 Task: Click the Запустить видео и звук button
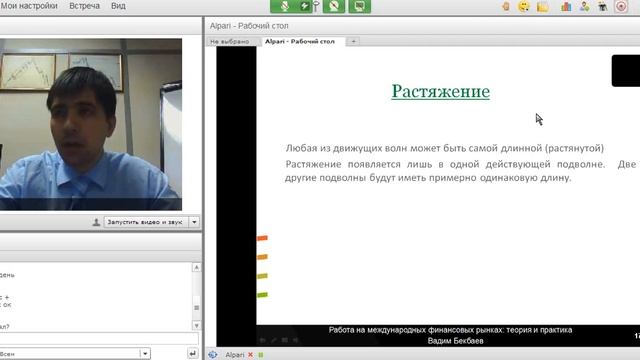145,222
